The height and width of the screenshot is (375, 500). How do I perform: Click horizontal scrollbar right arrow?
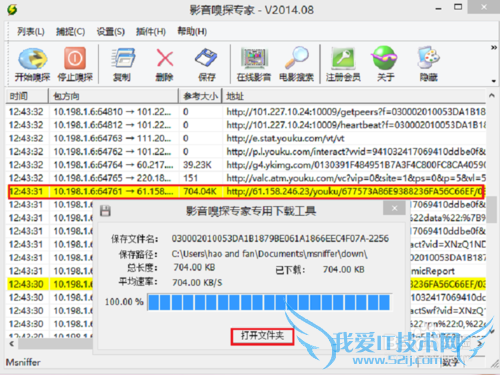click(x=479, y=344)
